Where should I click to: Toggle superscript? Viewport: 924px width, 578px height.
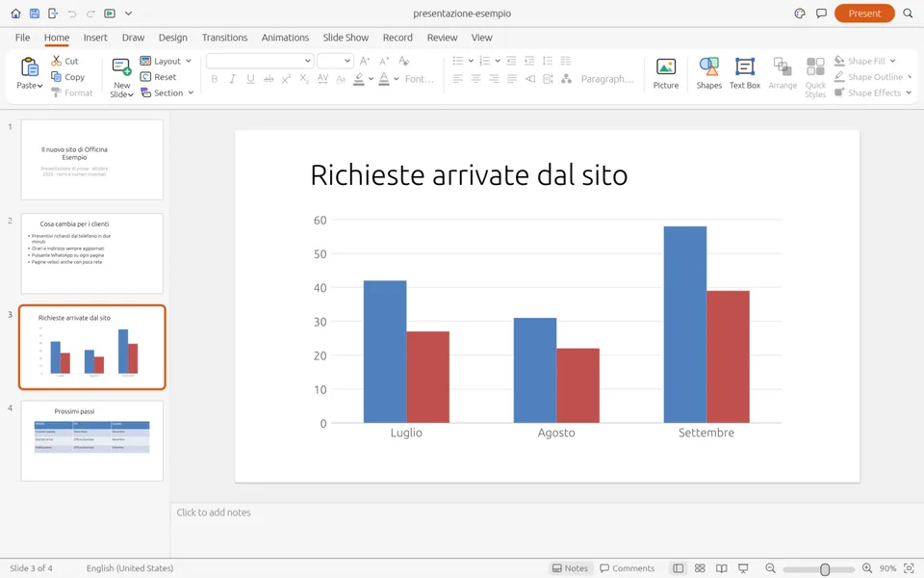[287, 78]
